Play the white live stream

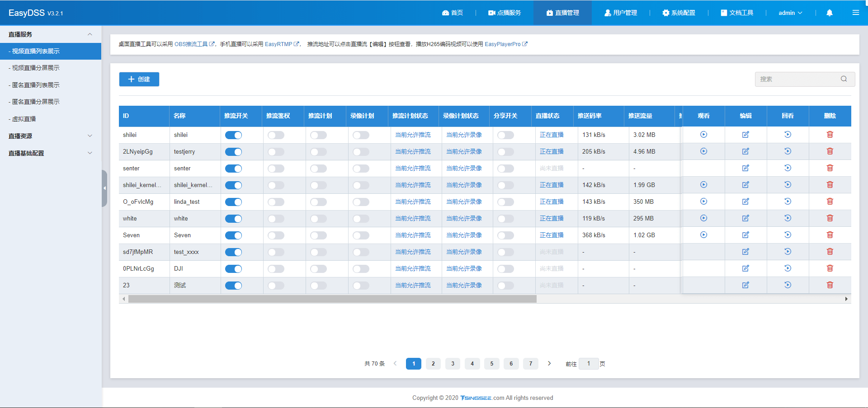[703, 218]
